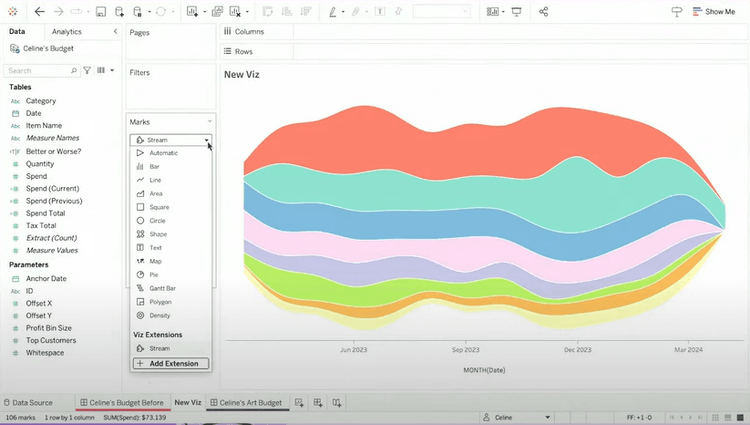Click the filter icon in data pane

coord(87,70)
